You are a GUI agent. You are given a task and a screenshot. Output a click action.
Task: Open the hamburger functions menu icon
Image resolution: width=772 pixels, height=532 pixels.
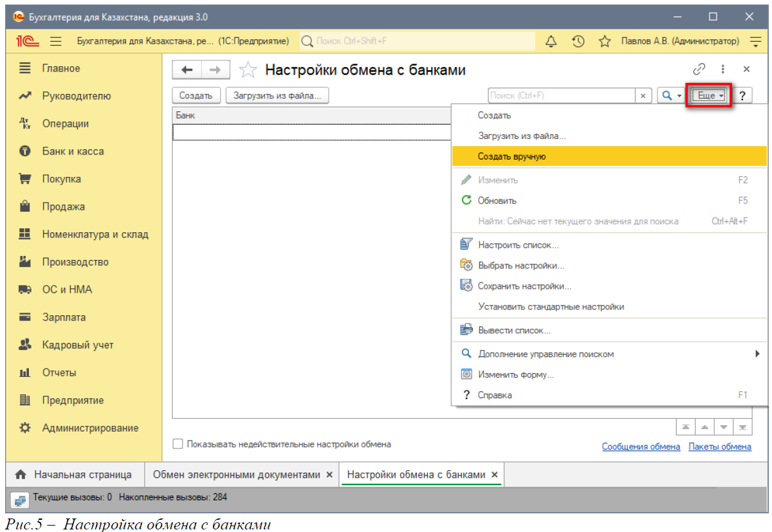coord(56,41)
